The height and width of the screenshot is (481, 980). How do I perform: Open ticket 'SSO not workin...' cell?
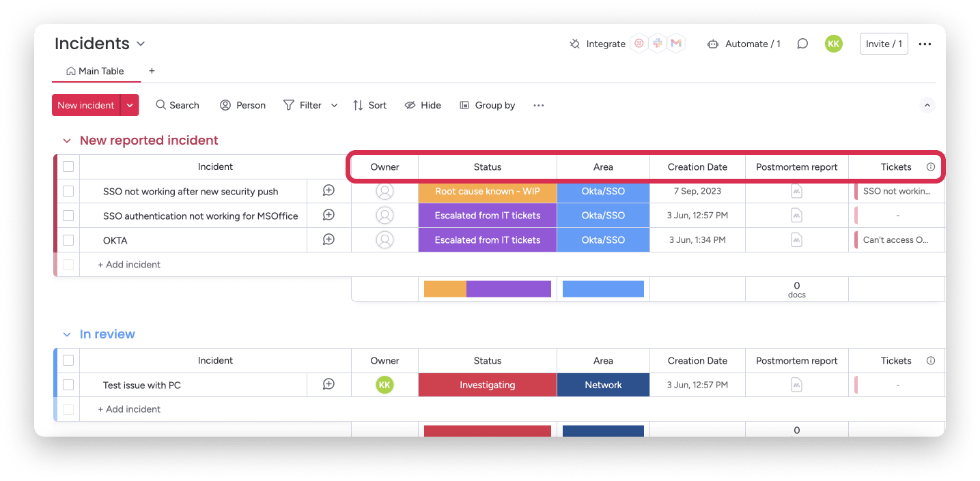point(897,191)
